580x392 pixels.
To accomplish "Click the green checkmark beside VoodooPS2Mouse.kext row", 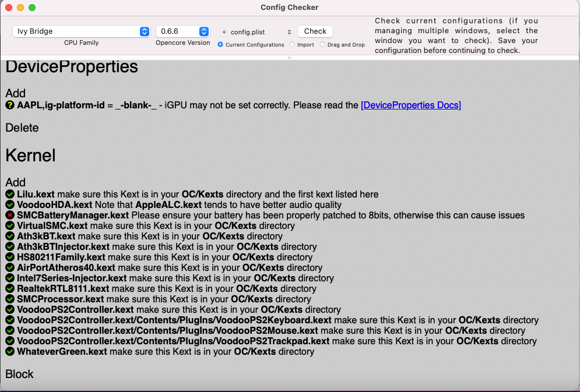I will [10, 330].
